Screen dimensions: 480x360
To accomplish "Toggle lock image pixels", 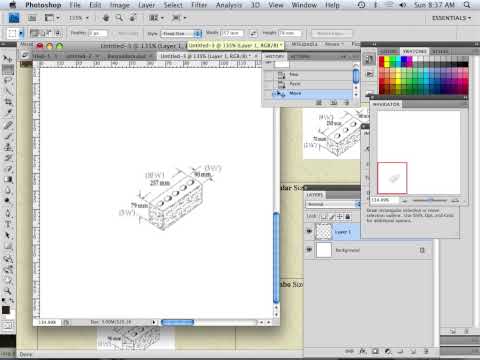I will pos(332,217).
